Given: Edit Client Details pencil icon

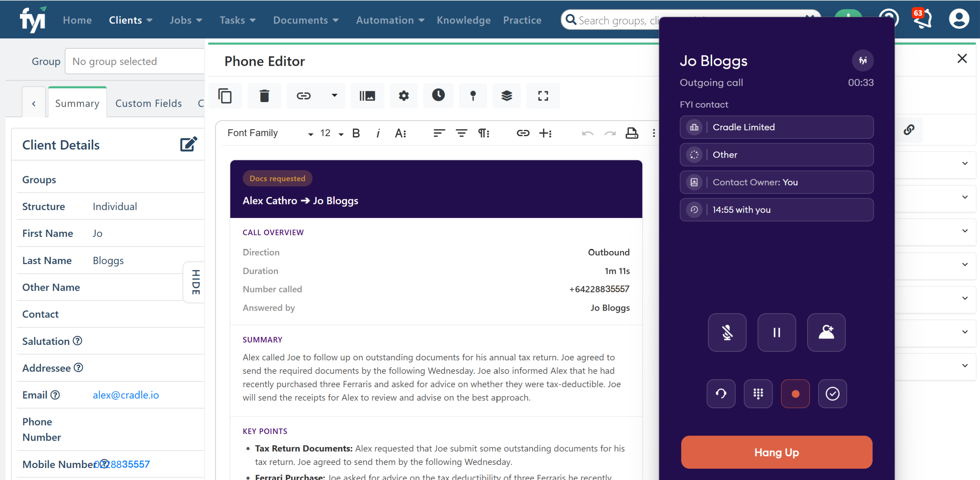Looking at the screenshot, I should pyautogui.click(x=188, y=145).
